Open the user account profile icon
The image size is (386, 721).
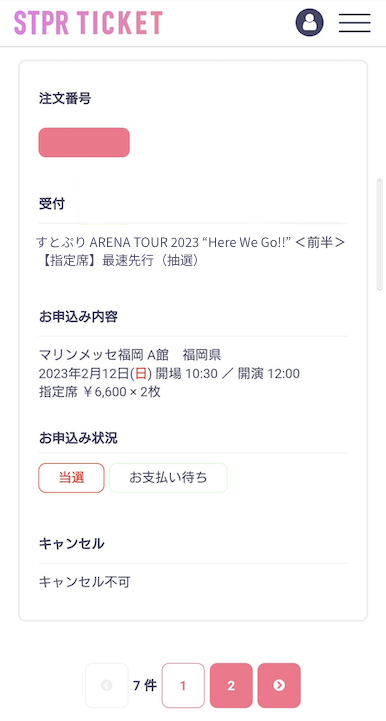click(x=309, y=23)
